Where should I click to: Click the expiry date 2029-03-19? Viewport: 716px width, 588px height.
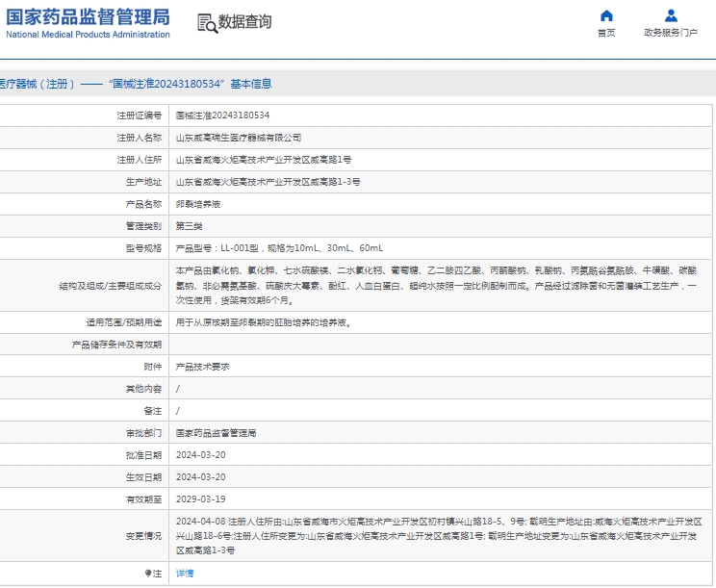click(x=200, y=499)
